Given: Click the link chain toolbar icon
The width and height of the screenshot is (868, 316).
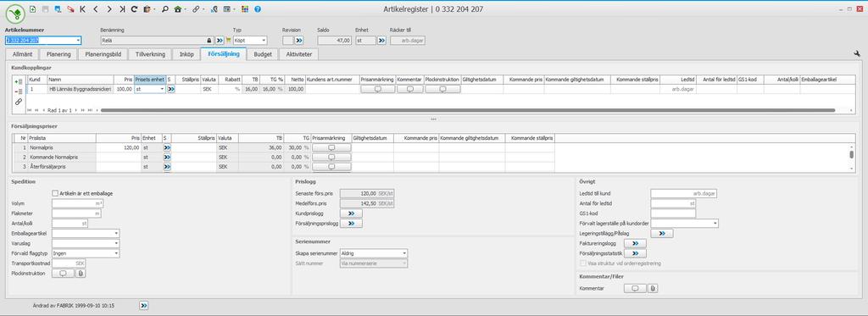Looking at the screenshot, I should pos(196,9).
